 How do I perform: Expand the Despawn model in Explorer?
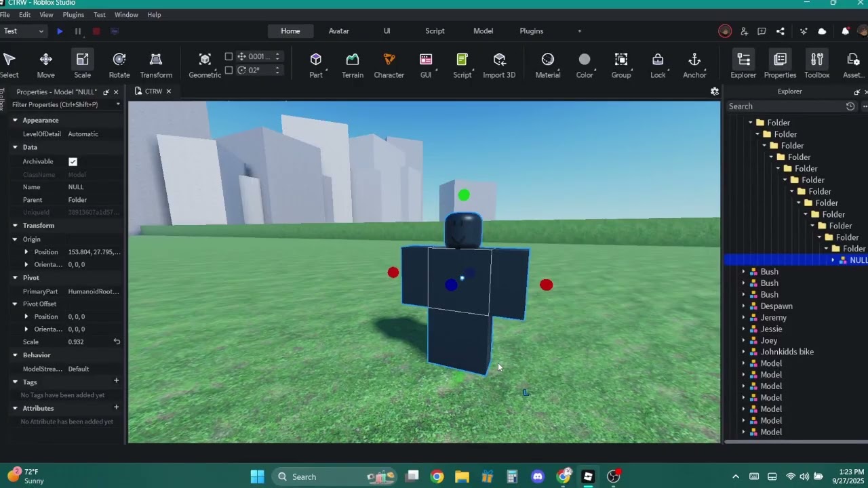coord(743,306)
